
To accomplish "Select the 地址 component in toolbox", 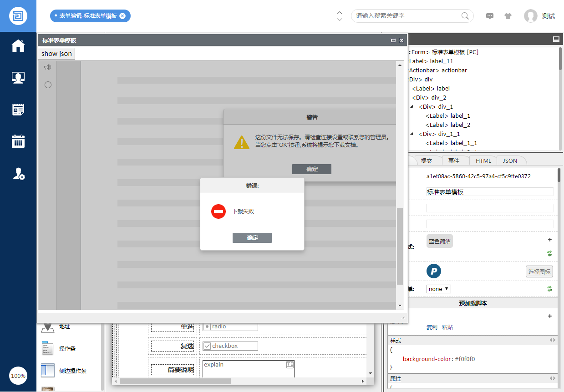I will point(56,327).
